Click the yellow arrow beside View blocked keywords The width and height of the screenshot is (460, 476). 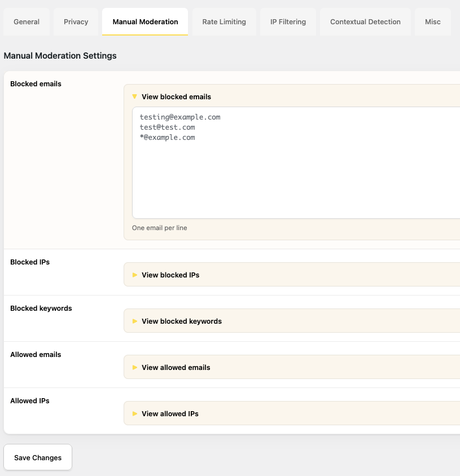tap(135, 321)
